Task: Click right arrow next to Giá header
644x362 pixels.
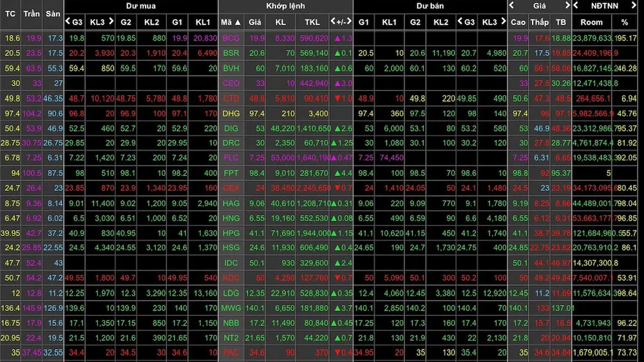Action: [567, 5]
